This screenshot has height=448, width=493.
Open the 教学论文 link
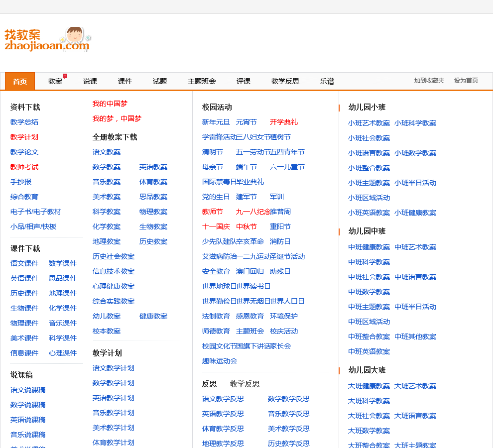pos(24,152)
